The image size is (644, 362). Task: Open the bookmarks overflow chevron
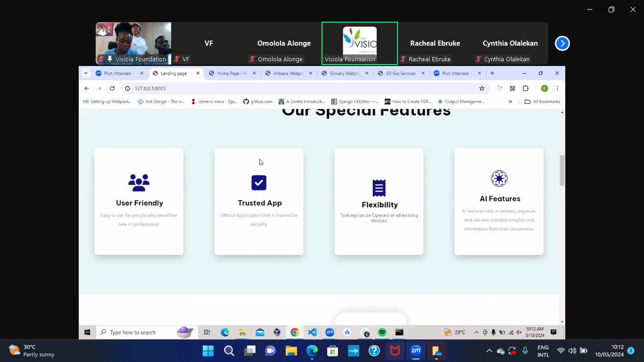pos(510,101)
